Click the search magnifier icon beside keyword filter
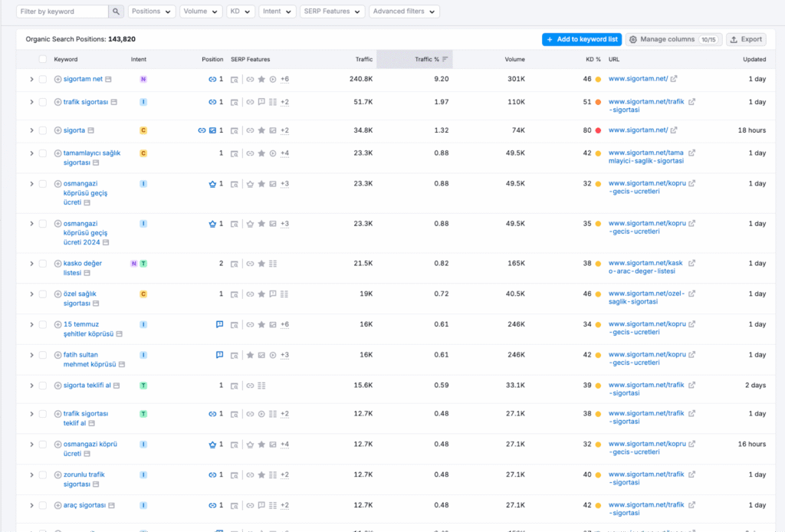 click(116, 11)
